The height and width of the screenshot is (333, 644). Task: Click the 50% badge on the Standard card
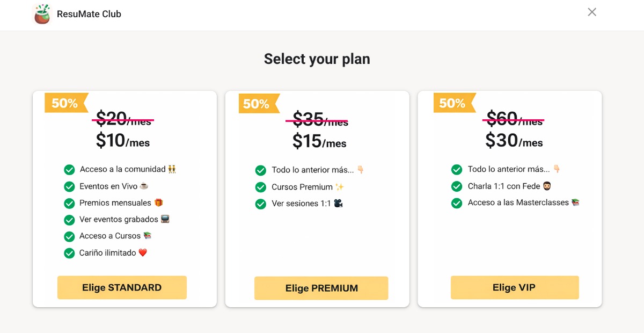[x=65, y=103]
